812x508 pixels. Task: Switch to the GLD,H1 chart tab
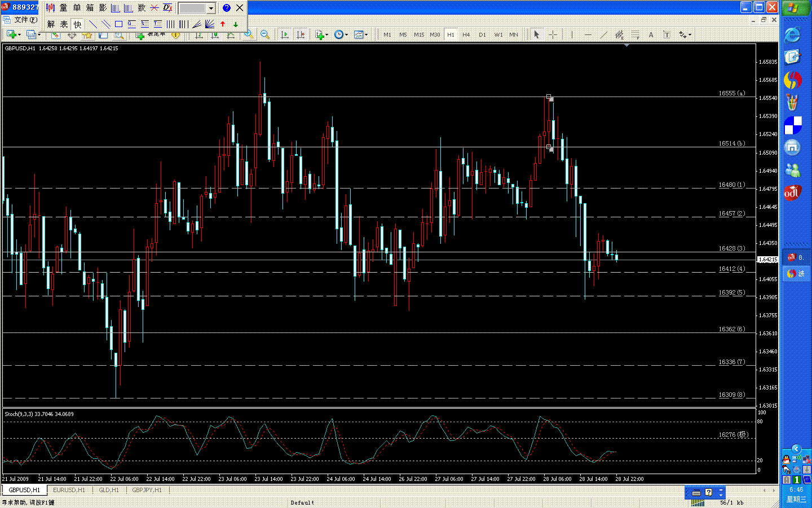[x=109, y=490]
